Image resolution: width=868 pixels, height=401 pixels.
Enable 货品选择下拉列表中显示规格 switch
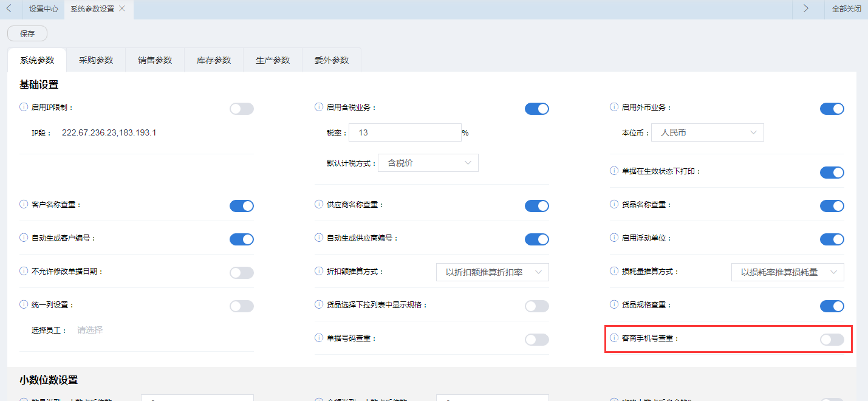537,306
